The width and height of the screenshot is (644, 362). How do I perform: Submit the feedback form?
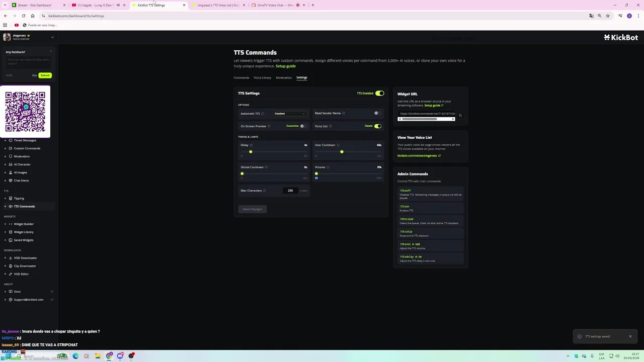click(x=45, y=75)
